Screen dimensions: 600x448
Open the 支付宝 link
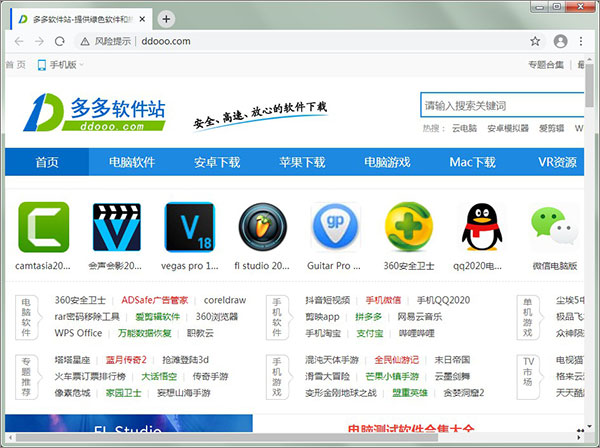[370, 333]
